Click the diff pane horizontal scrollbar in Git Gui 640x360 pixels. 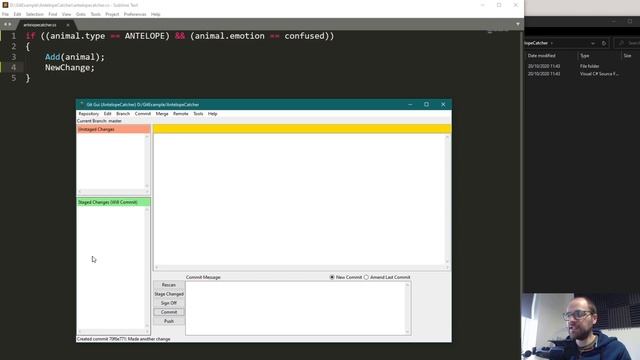pyautogui.click(x=302, y=267)
